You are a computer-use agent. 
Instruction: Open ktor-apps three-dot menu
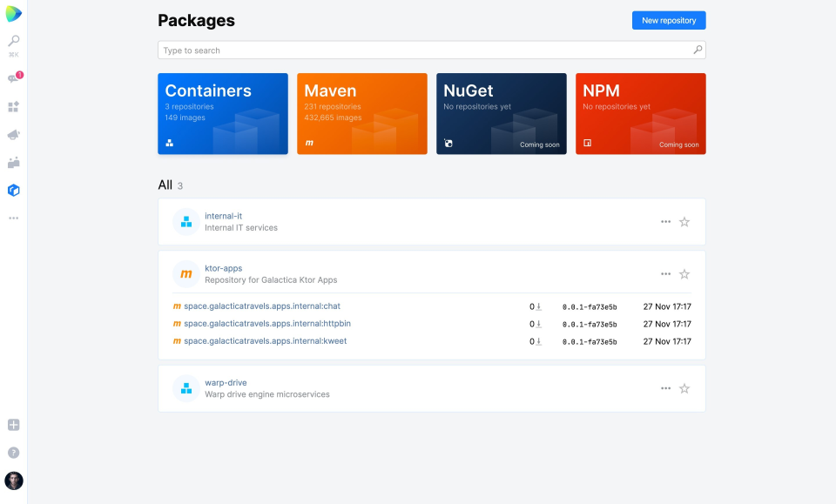click(x=665, y=274)
